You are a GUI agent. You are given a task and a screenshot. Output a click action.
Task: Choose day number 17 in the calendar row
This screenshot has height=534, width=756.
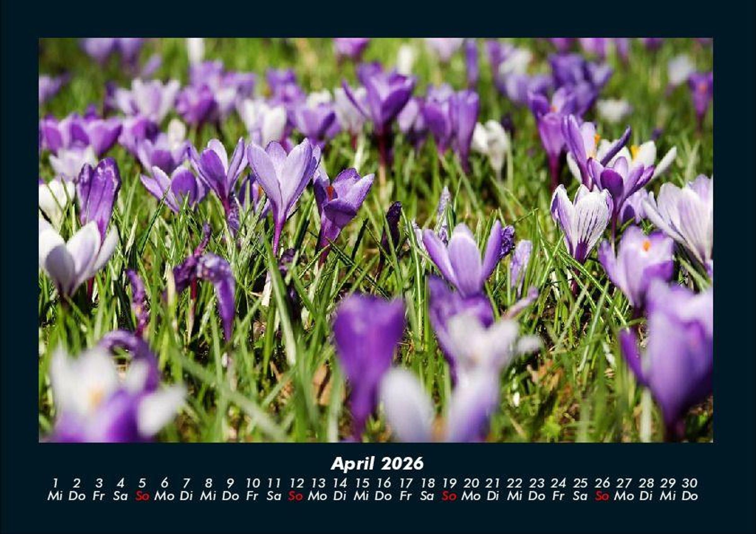pyautogui.click(x=406, y=483)
